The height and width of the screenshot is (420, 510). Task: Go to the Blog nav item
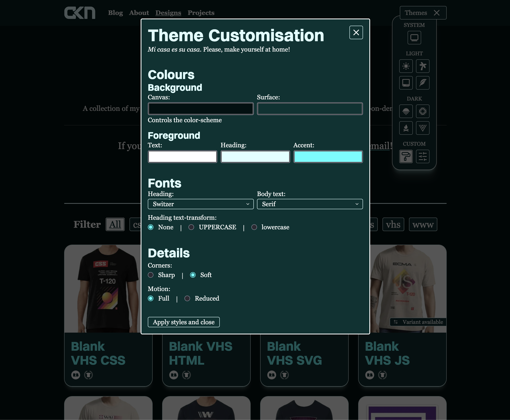tap(115, 13)
